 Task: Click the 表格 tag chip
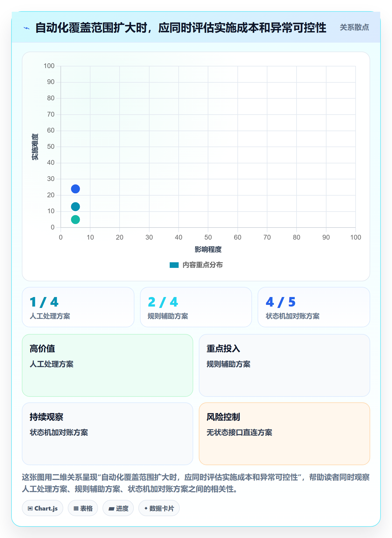[x=83, y=508]
